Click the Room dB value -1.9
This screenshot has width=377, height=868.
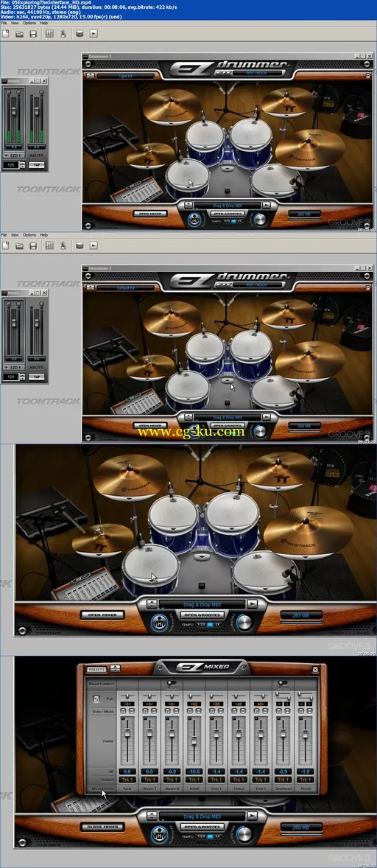point(305,771)
